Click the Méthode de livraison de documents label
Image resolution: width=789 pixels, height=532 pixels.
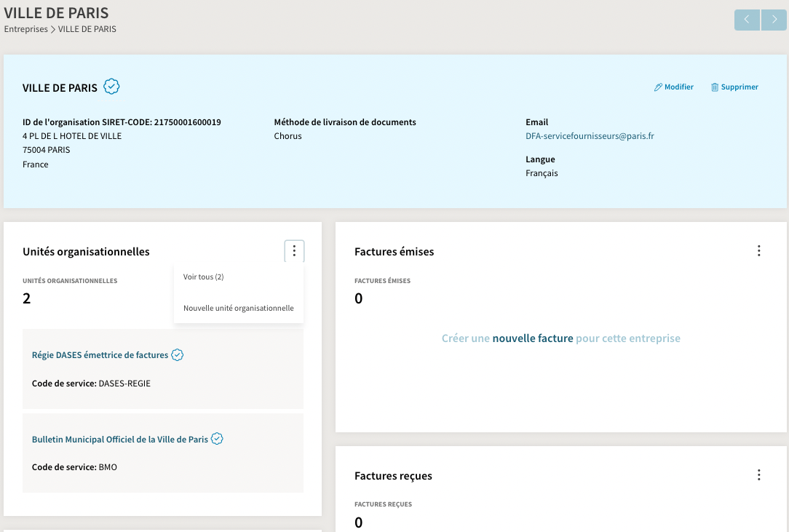click(345, 122)
